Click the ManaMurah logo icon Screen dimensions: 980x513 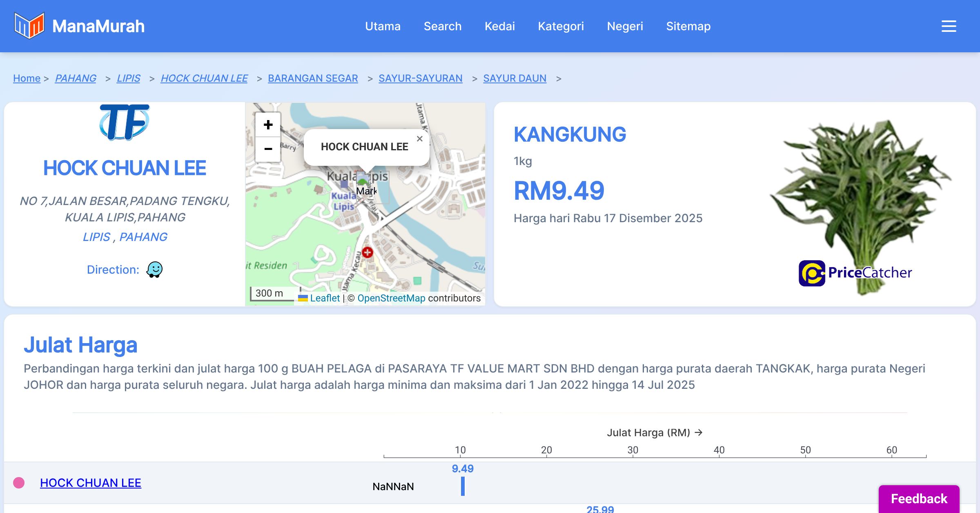point(29,26)
